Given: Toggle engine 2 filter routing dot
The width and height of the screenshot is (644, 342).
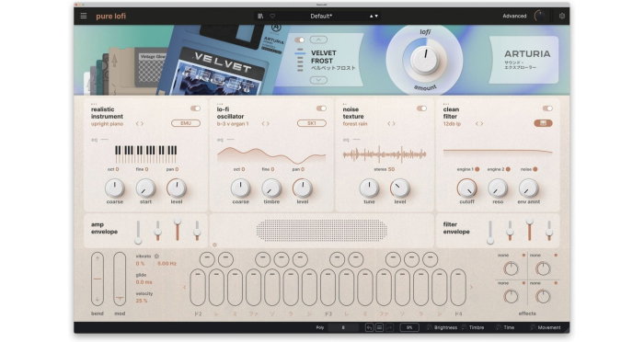Looking at the screenshot, I should coord(508,169).
